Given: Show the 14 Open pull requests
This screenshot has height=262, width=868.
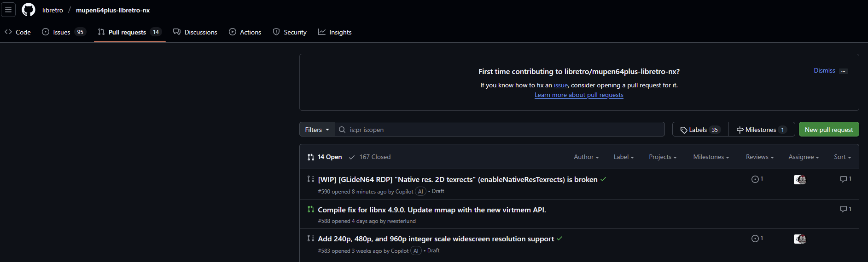Looking at the screenshot, I should click(x=325, y=157).
